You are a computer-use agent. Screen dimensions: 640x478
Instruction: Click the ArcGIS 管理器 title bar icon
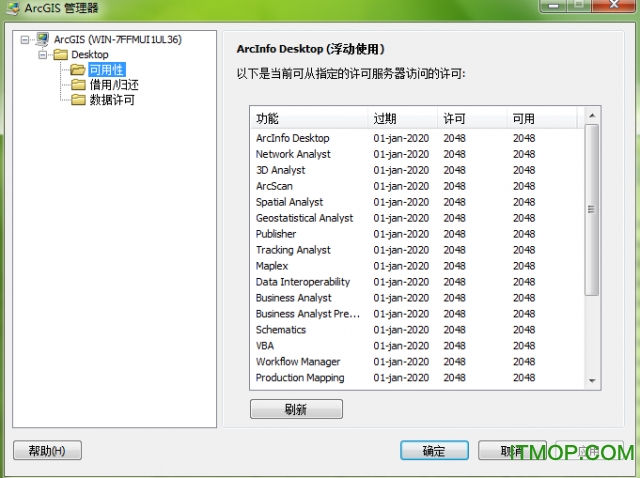pos(13,8)
